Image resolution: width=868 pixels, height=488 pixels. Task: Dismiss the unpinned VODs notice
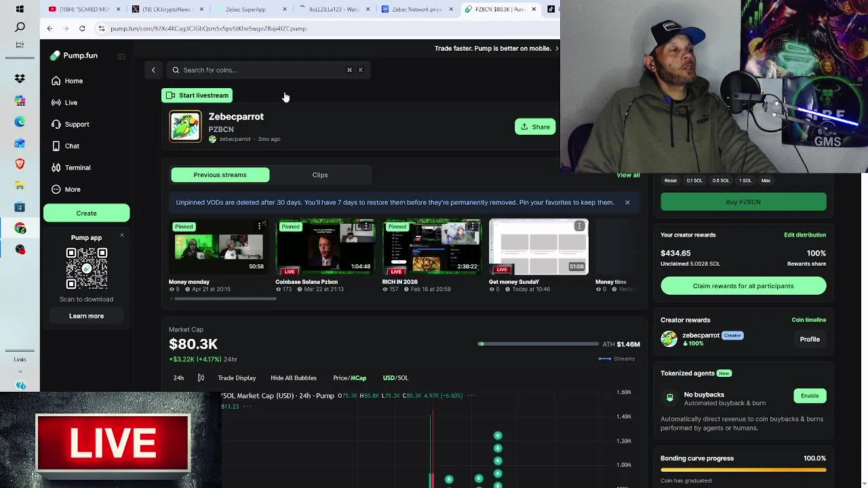click(627, 202)
